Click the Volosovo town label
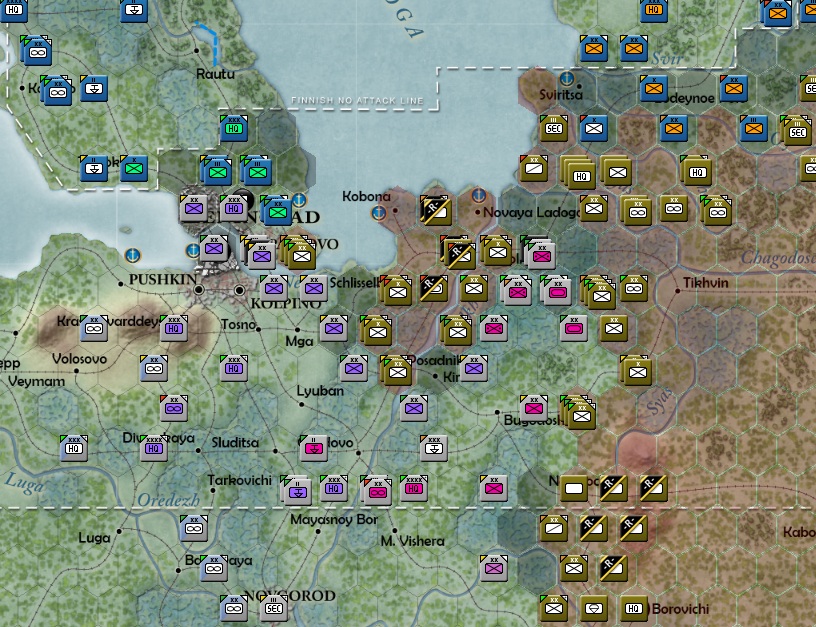The image size is (816, 627). coord(79,359)
